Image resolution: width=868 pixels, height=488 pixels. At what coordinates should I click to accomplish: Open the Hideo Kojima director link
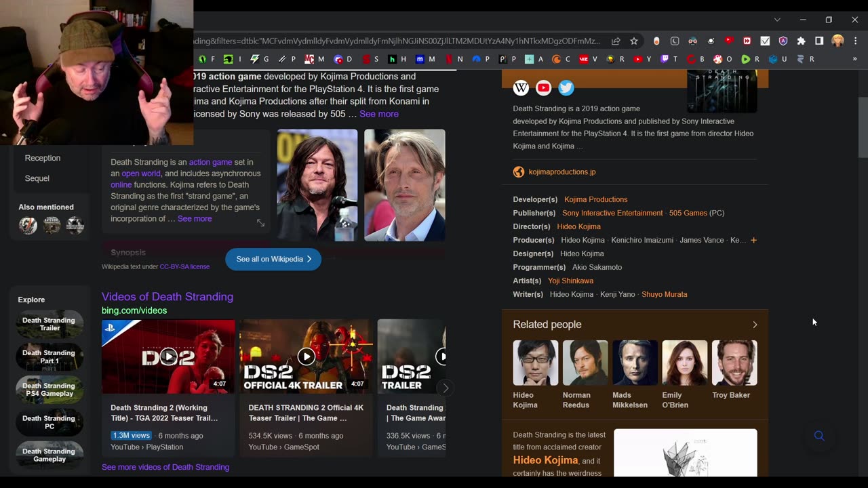pos(578,226)
